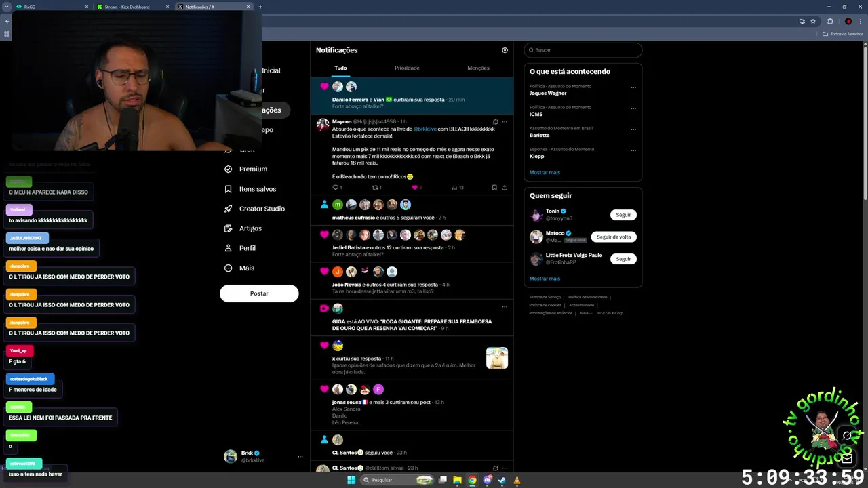Show more follow suggestions Mostrar mais
The width and height of the screenshot is (868, 488).
545,279
